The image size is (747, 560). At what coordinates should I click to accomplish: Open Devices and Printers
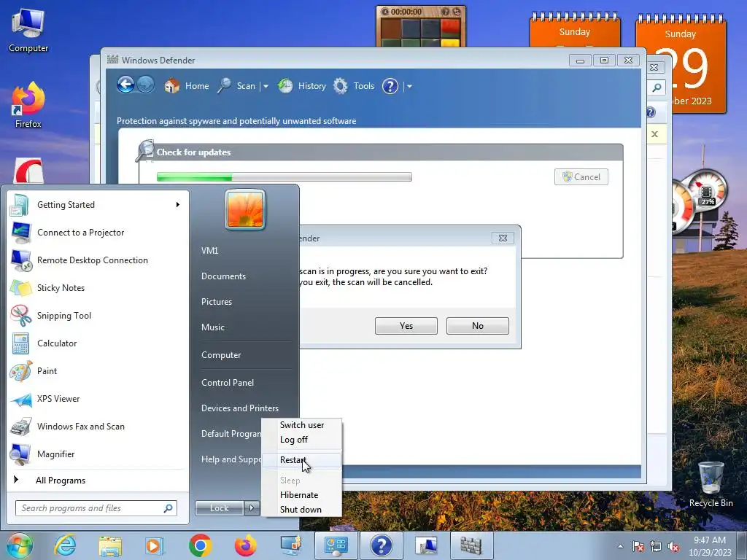point(239,408)
